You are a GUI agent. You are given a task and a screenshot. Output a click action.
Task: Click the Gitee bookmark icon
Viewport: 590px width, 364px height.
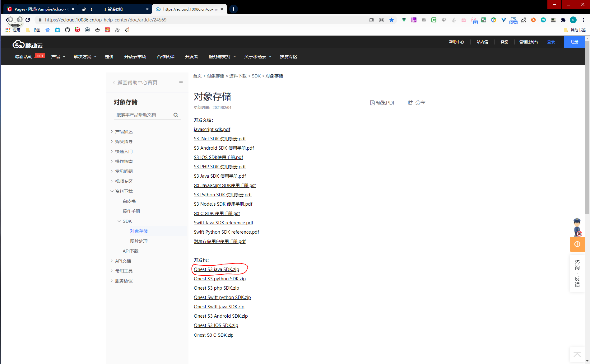click(x=77, y=30)
